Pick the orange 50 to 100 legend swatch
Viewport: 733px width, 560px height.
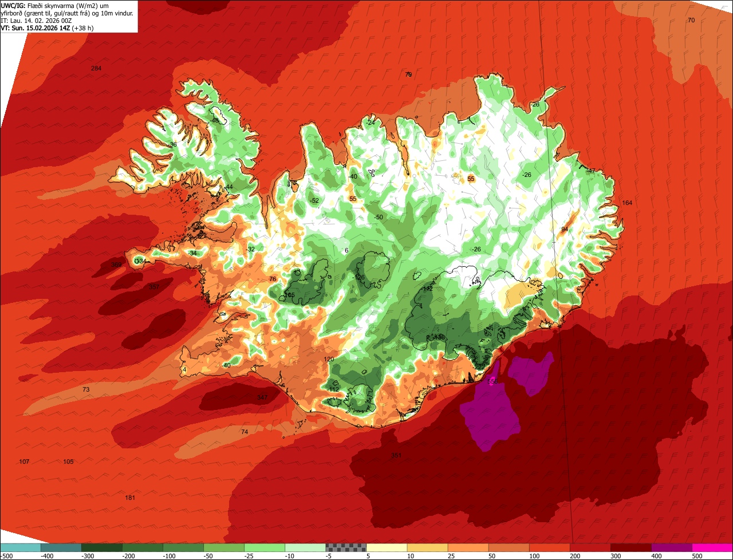click(x=509, y=547)
